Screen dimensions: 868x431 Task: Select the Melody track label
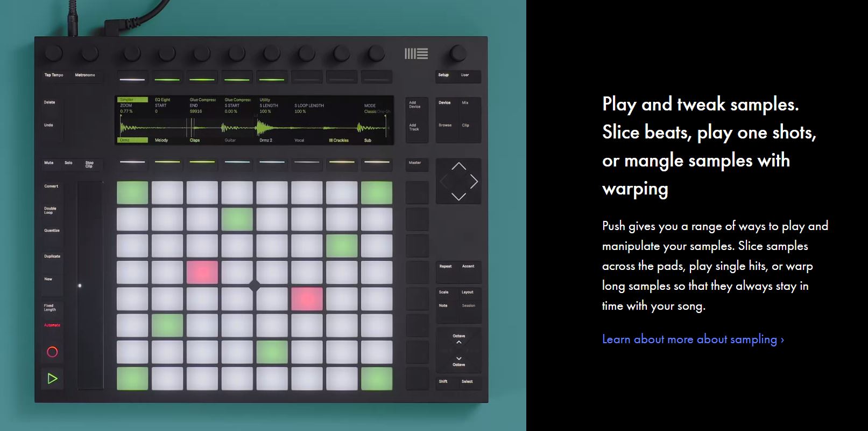click(x=161, y=140)
